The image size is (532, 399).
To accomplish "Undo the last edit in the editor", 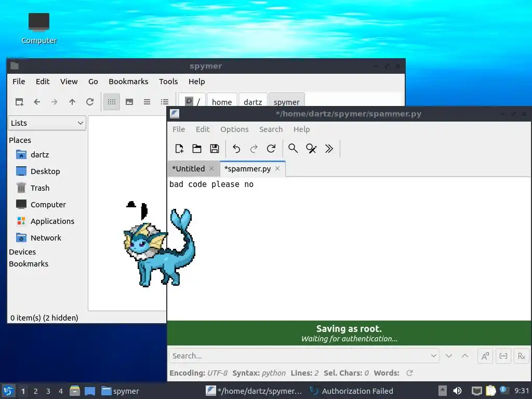I will (236, 149).
